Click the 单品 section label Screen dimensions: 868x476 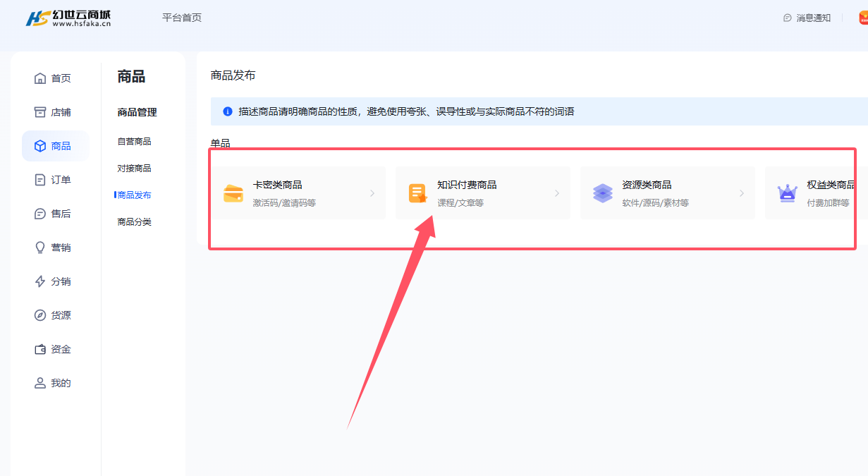pos(221,144)
